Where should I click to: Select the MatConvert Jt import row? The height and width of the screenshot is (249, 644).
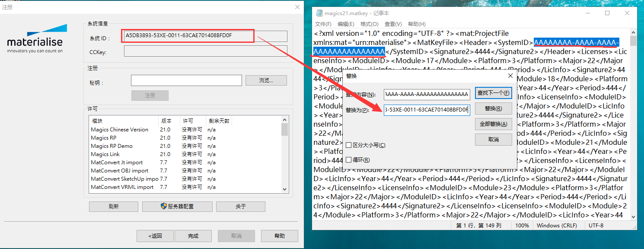185,163
